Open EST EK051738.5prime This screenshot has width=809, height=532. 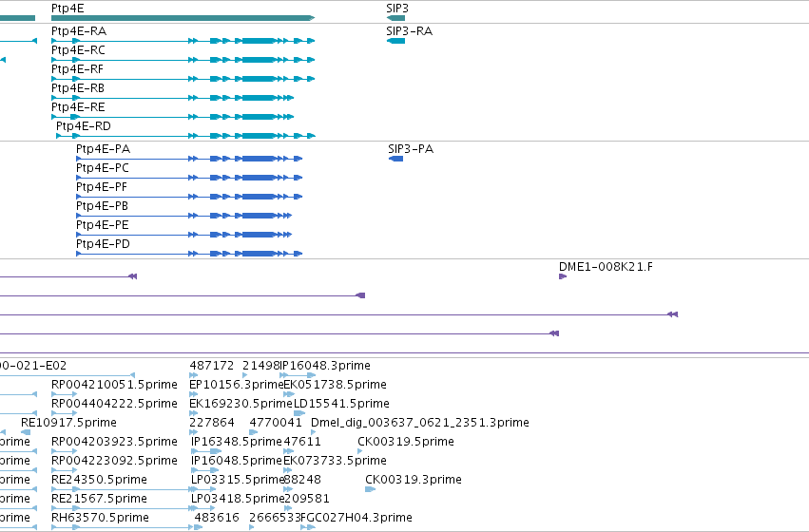(336, 385)
